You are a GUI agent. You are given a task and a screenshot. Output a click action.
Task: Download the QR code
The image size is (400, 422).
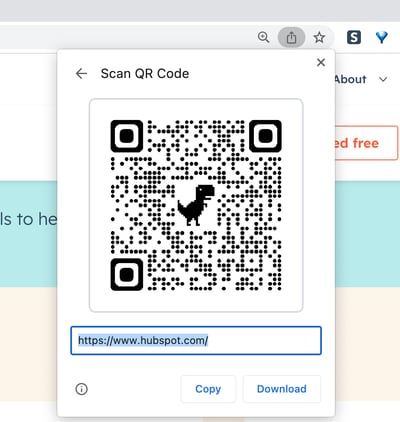pos(282,389)
